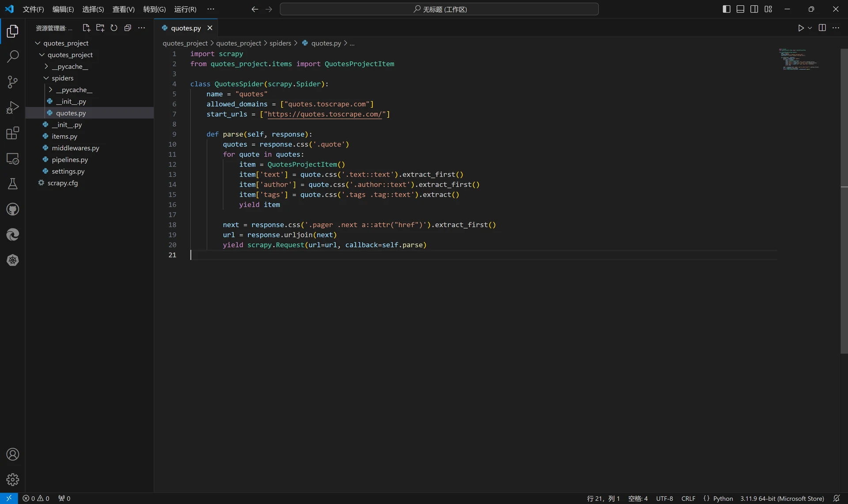The image size is (848, 504).
Task: Toggle the primary side bar
Action: [727, 9]
